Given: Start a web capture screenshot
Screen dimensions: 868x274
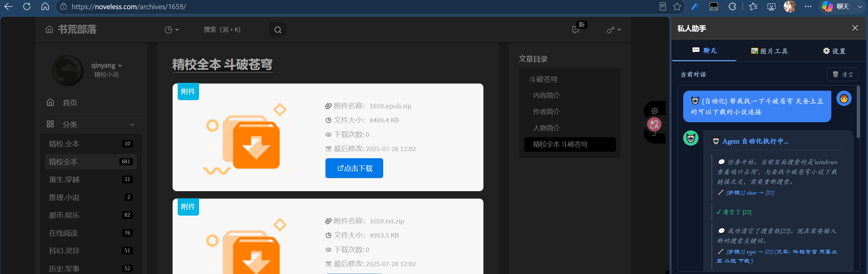Looking at the screenshot, I should point(772,6).
